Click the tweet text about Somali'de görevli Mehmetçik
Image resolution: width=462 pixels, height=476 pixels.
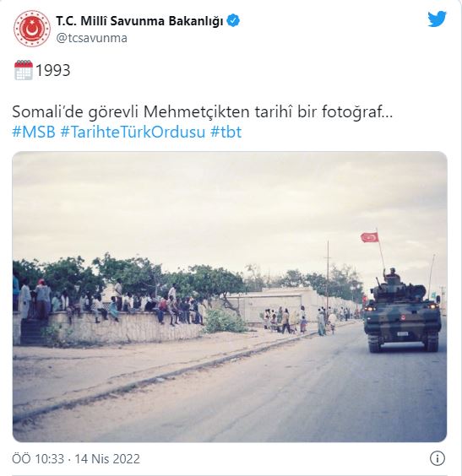[x=203, y=112]
